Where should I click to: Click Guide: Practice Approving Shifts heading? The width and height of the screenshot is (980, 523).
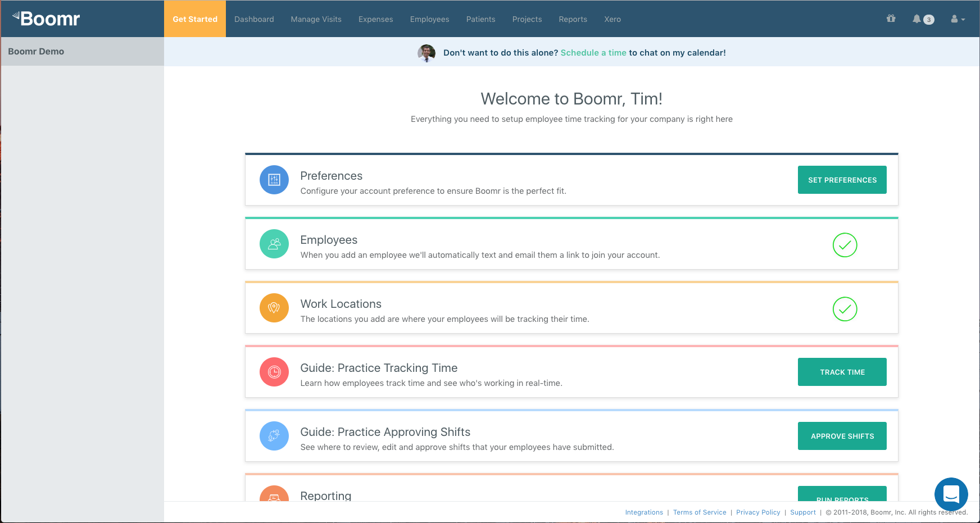(385, 432)
